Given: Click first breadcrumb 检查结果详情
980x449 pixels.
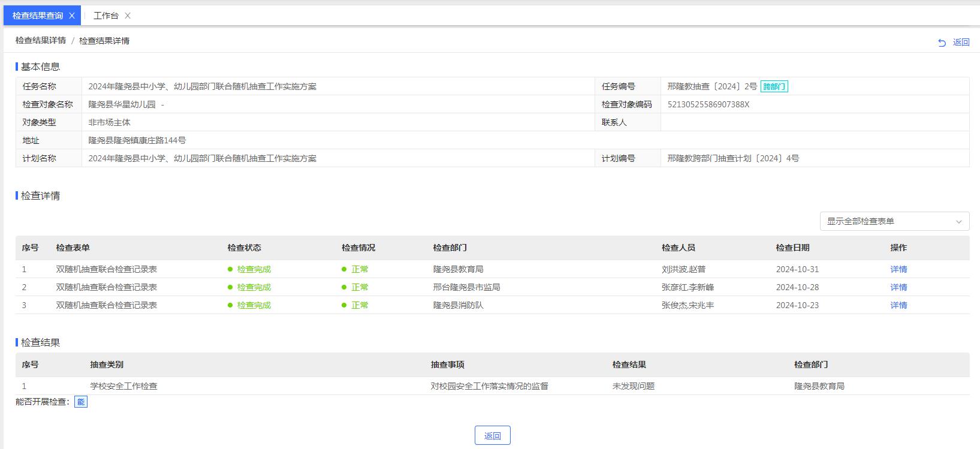Looking at the screenshot, I should coord(41,41).
